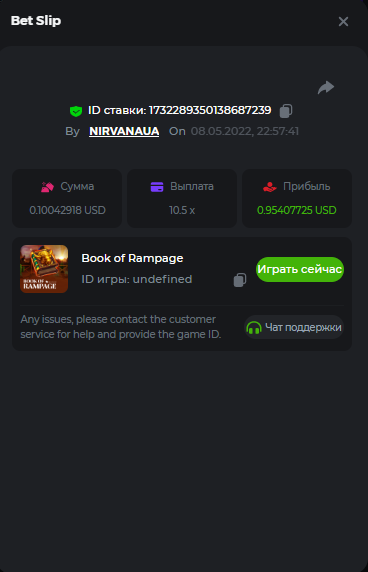This screenshot has height=572, width=368.
Task: Click the red Прибыль hand icon
Action: tap(270, 187)
